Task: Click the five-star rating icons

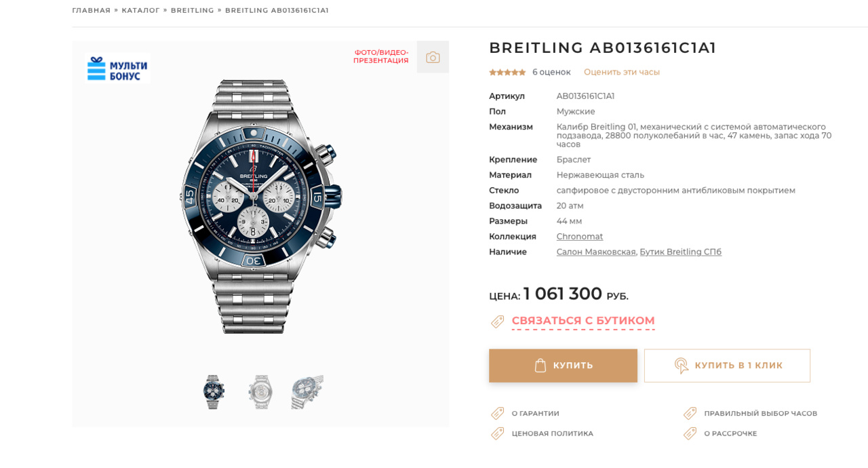Action: pos(507,73)
